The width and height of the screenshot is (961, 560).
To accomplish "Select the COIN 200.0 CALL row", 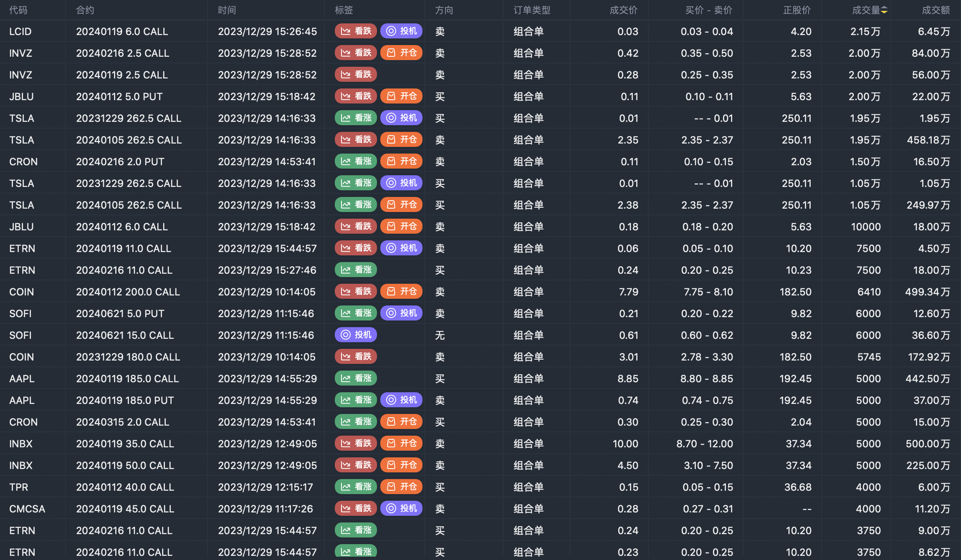I will point(128,292).
